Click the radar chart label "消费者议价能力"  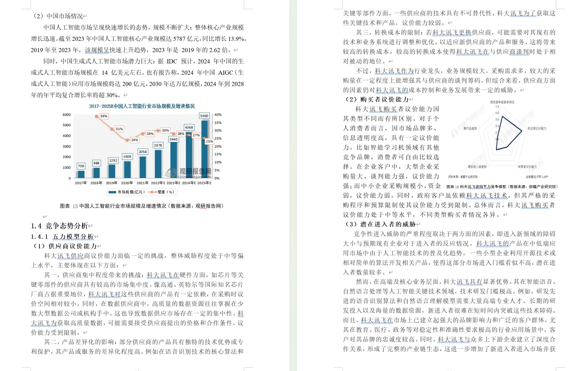pyautogui.click(x=527, y=167)
